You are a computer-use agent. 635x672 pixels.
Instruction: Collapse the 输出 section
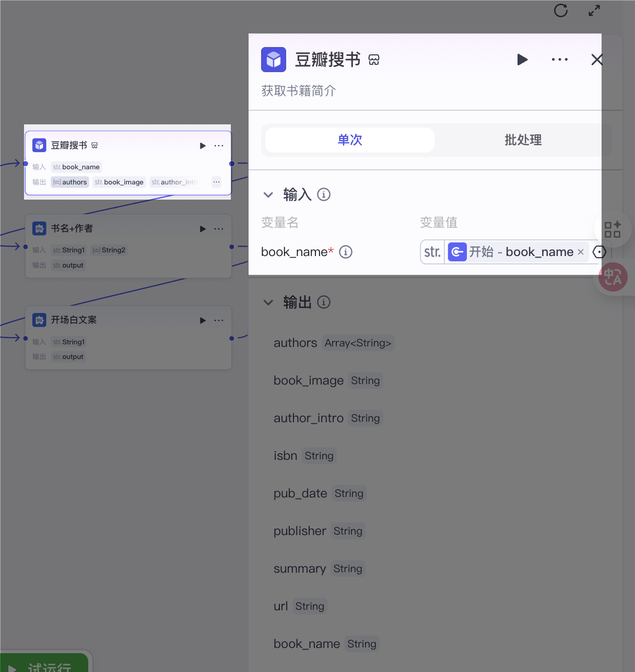[x=268, y=302]
